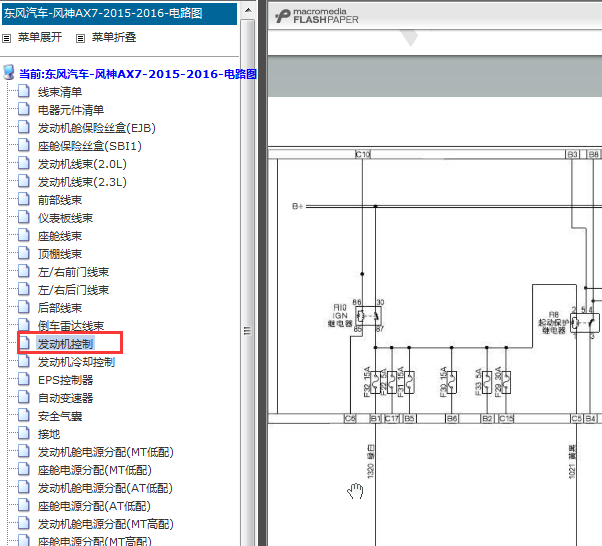The height and width of the screenshot is (546, 602).
Task: Open the 当前:东风汽车-风神AX7-2015-2016-电路图 link
Action: [x=138, y=74]
